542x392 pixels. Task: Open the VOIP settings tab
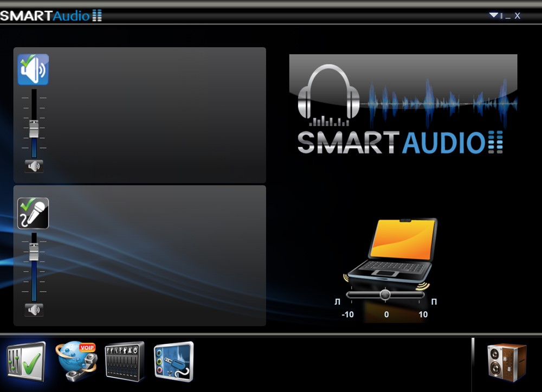pos(76,361)
